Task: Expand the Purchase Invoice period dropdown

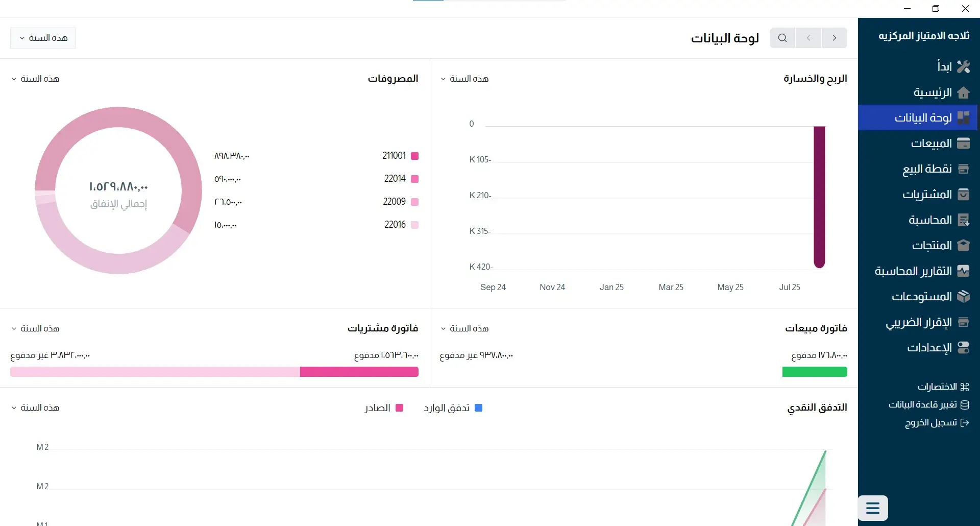Action: [x=35, y=328]
